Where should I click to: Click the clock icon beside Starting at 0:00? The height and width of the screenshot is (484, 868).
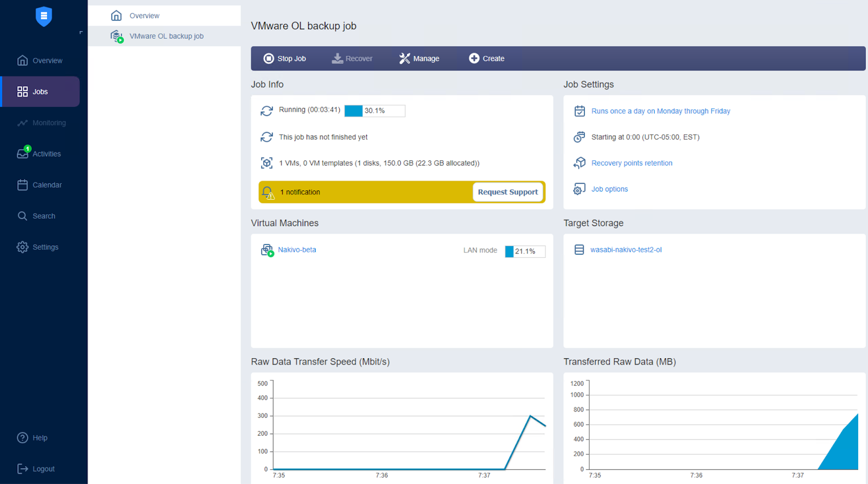click(579, 137)
